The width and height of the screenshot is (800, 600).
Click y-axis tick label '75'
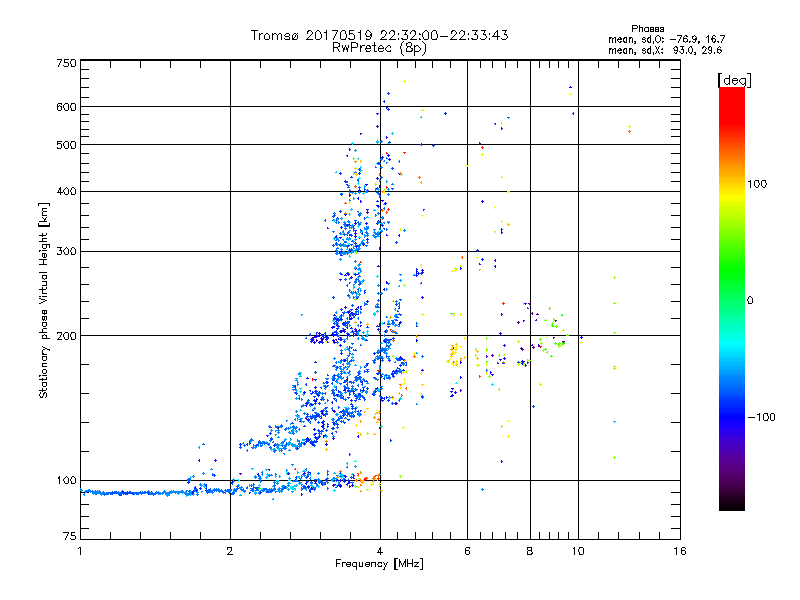(69, 536)
